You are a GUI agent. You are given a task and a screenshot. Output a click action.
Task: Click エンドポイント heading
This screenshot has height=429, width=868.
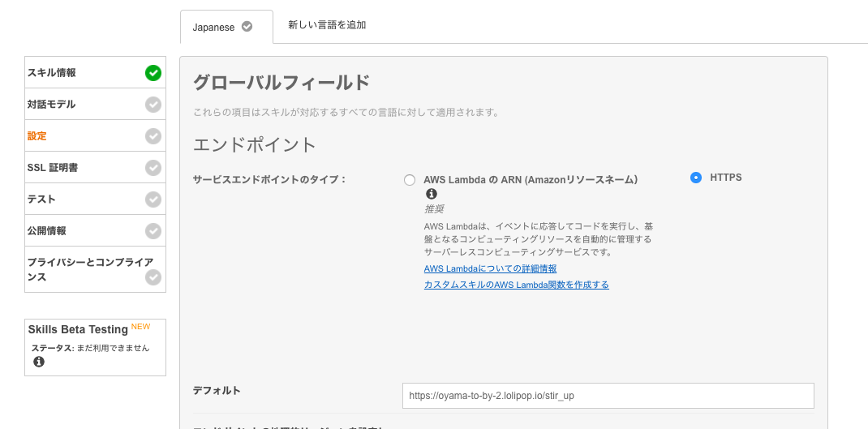click(x=255, y=144)
